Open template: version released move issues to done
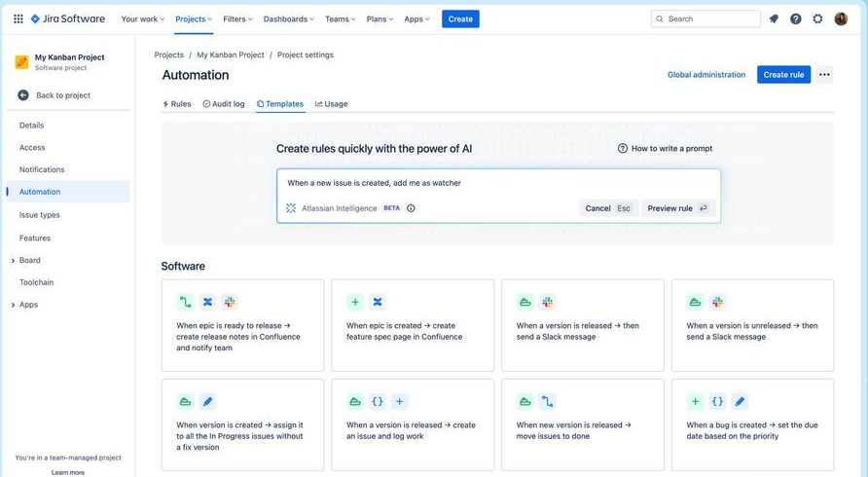The image size is (868, 477). click(583, 425)
